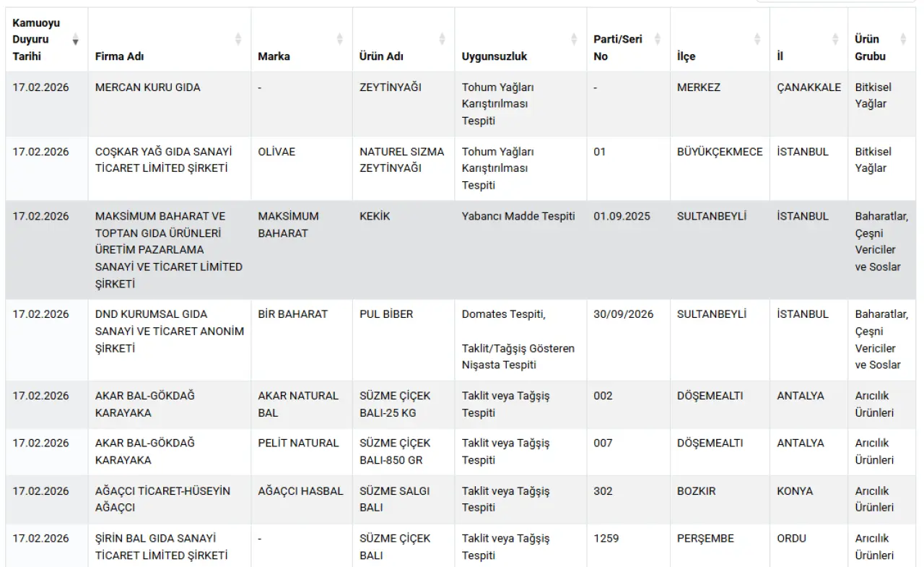Click the Parti/Seri No sort icon
The height and width of the screenshot is (567, 924).
[658, 40]
